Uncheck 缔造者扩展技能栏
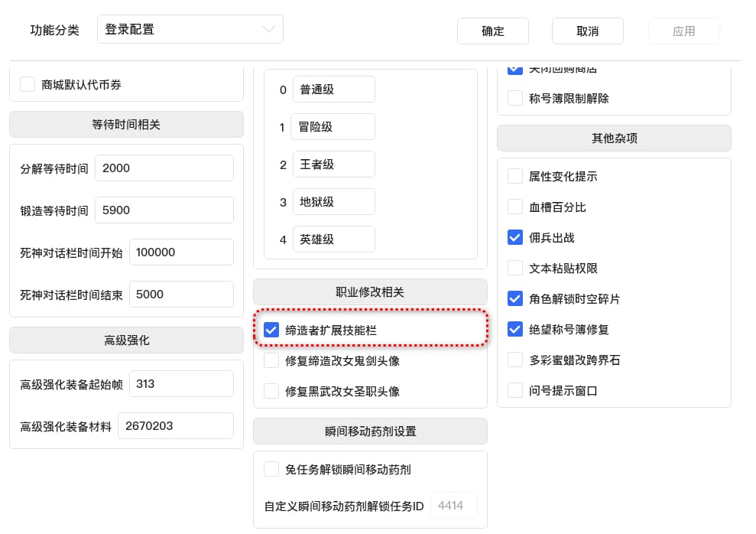The image size is (756, 534). 271,330
